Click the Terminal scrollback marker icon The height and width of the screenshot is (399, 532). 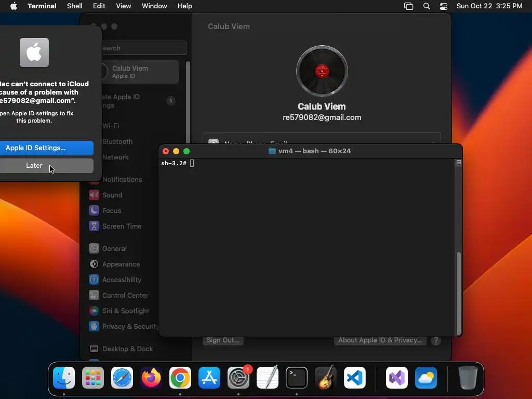click(459, 163)
